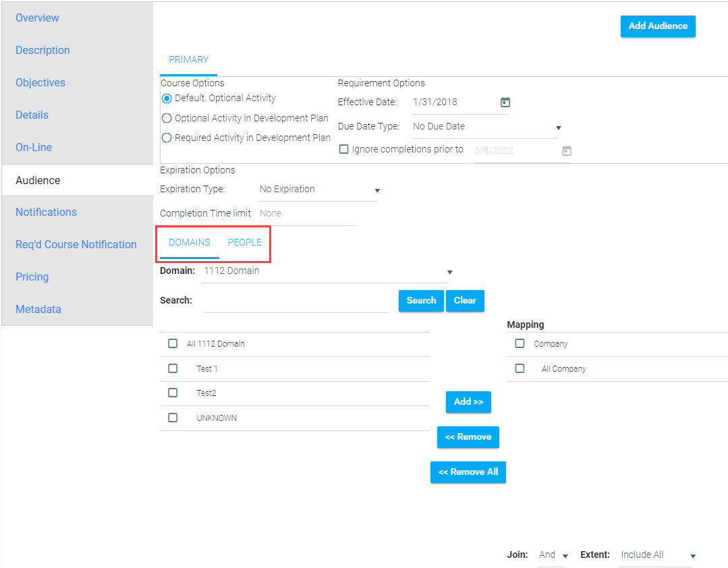Check the Company mapping checkbox
728x568 pixels.
(x=520, y=343)
